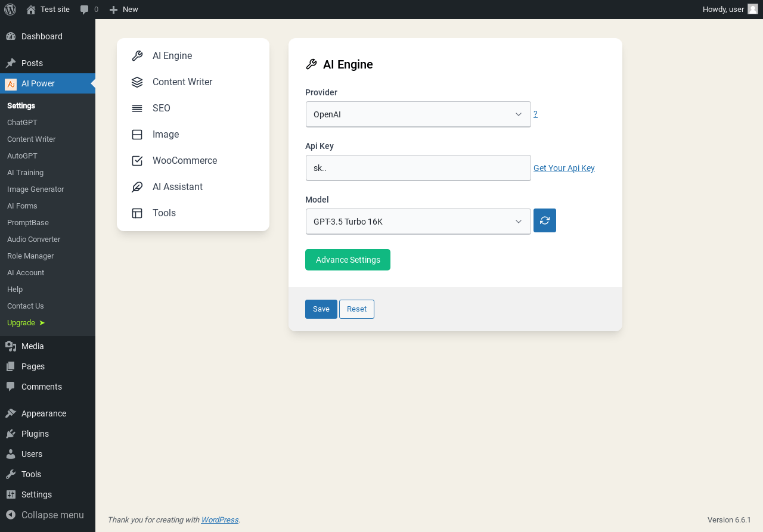Click the AI Assistant feather icon
This screenshot has height=532, width=763.
[x=137, y=187]
